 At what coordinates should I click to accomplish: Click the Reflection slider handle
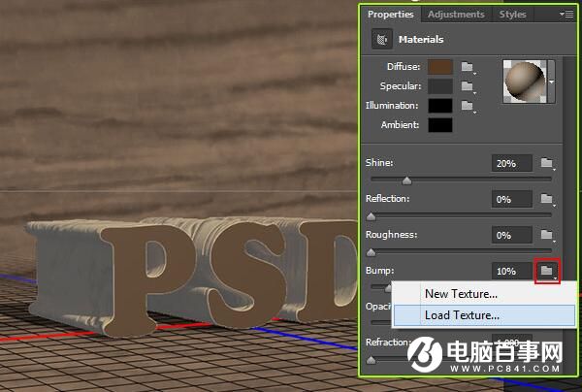372,216
